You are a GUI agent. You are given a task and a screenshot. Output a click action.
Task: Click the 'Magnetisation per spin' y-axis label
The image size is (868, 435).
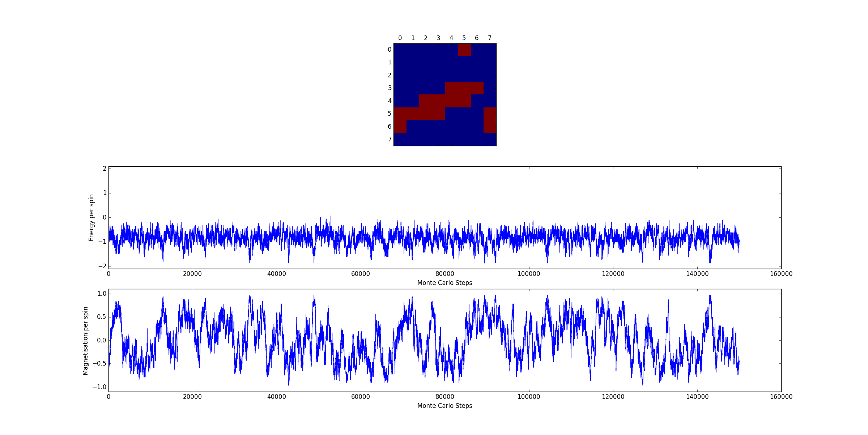click(x=86, y=341)
